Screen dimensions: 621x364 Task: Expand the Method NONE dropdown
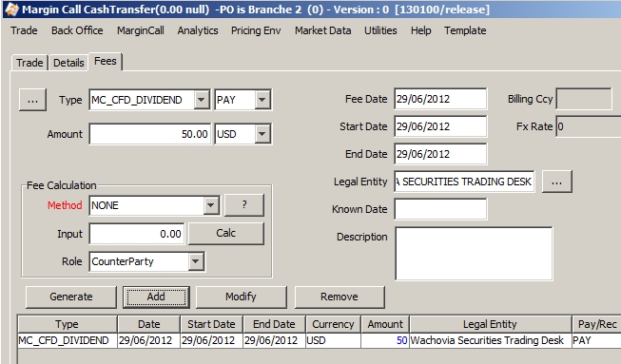(211, 205)
